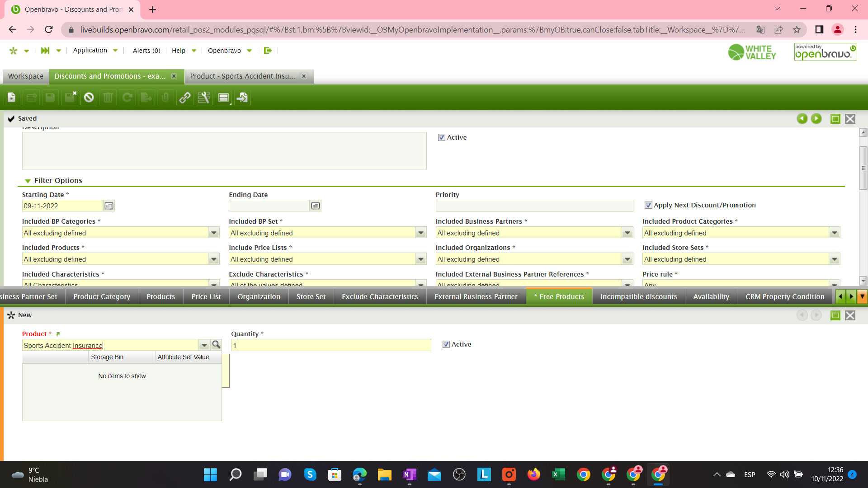Expand Included Store Sets dropdown
The height and width of the screenshot is (488, 868).
[x=834, y=259]
